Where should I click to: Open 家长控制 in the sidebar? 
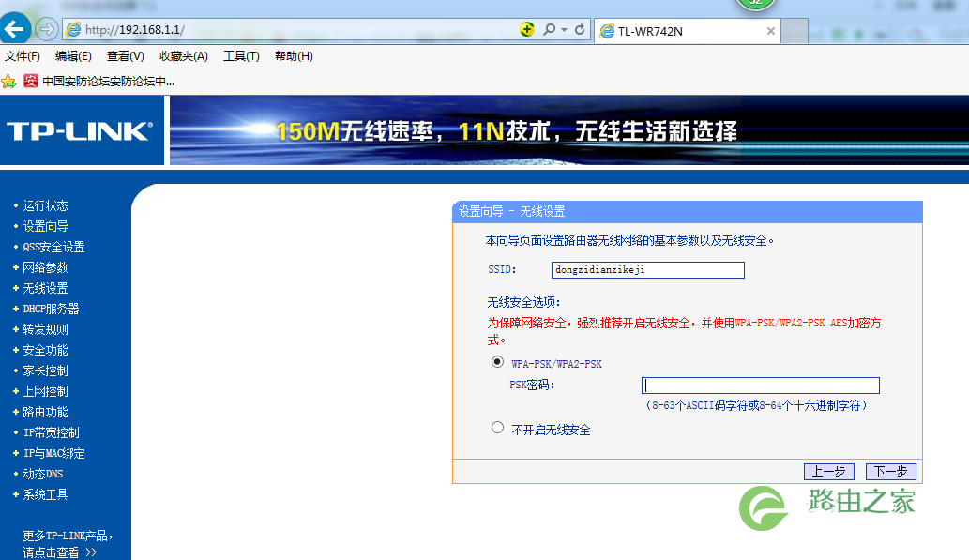45,371
